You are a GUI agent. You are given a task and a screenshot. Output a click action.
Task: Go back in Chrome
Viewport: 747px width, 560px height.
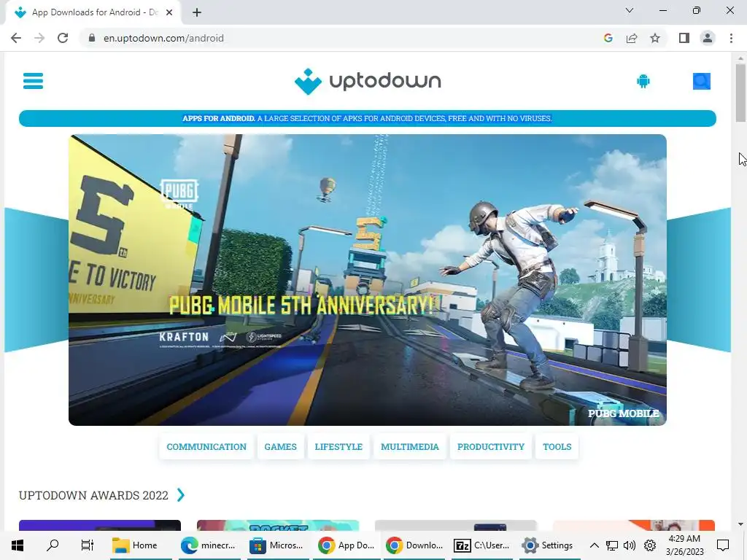tap(16, 38)
